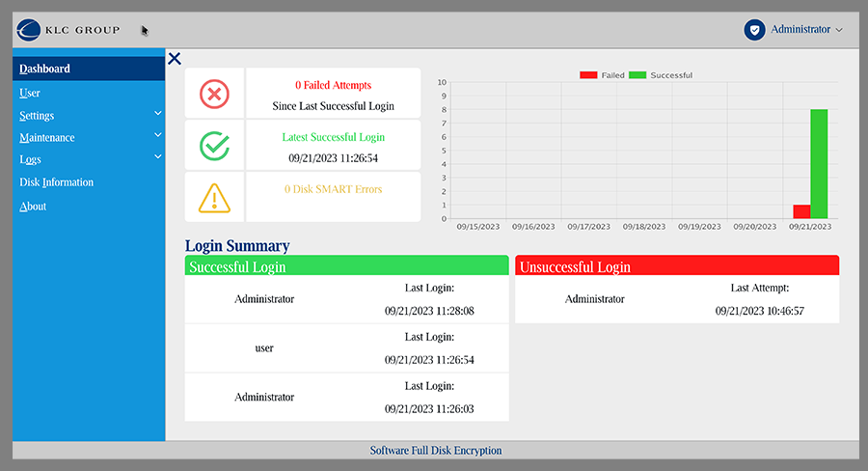Click the Administrator shield avatar icon
This screenshot has height=471, width=868.
[x=754, y=30]
